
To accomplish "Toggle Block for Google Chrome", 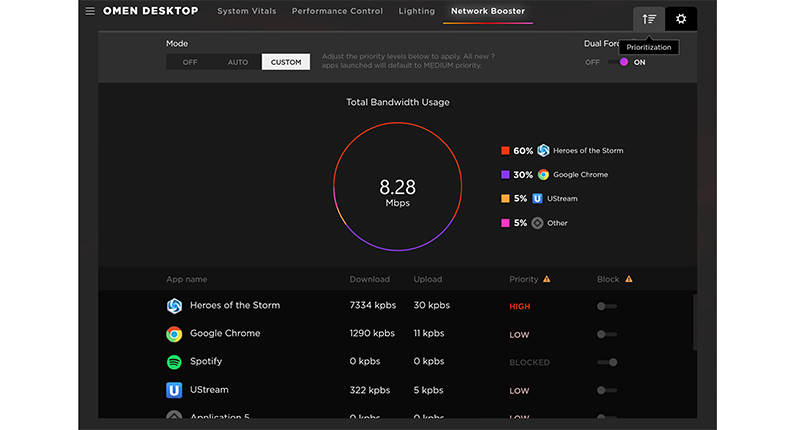I will (x=607, y=334).
